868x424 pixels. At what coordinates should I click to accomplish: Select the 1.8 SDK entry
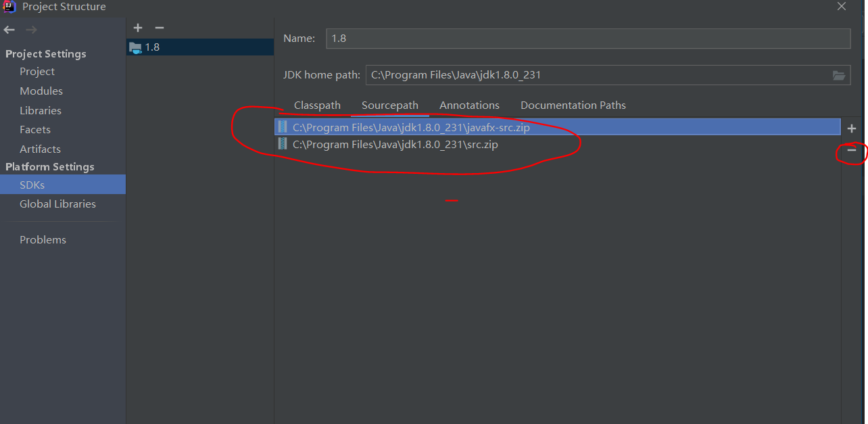[x=200, y=47]
